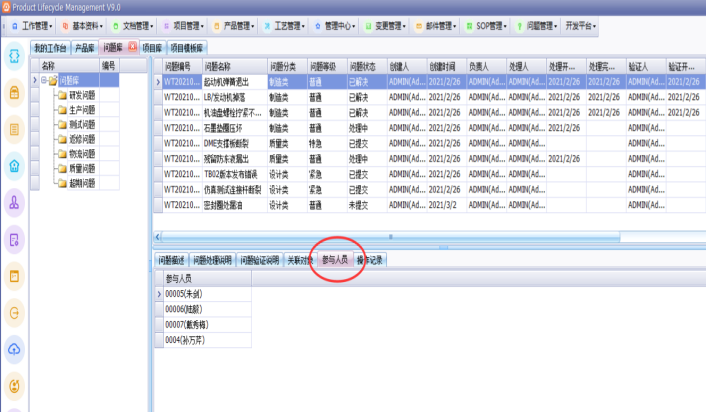
Task: Open the 问题管理 menu
Action: click(536, 26)
